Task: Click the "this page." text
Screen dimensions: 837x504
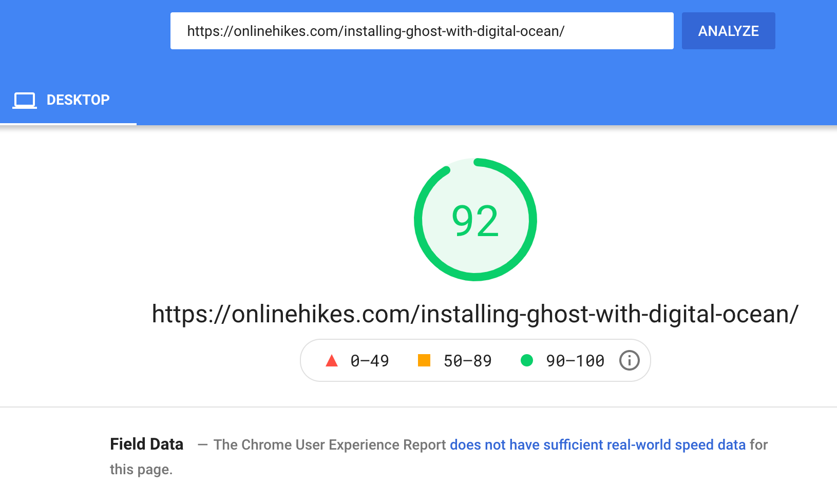Action: [141, 469]
